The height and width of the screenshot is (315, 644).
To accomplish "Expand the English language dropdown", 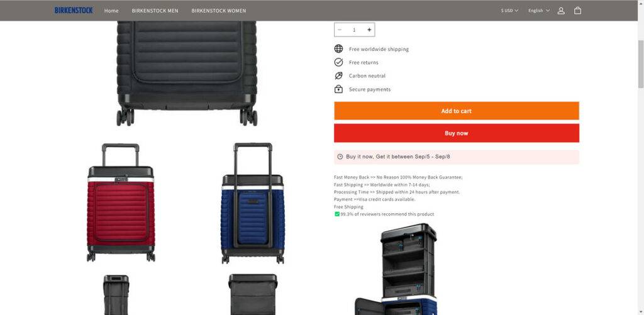I will [539, 11].
